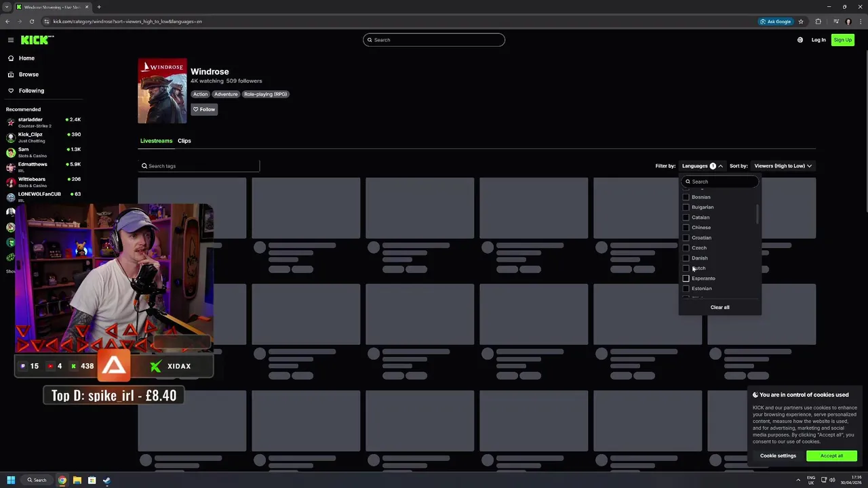Click the language filter Search field
The height and width of the screenshot is (488, 868).
(x=720, y=182)
